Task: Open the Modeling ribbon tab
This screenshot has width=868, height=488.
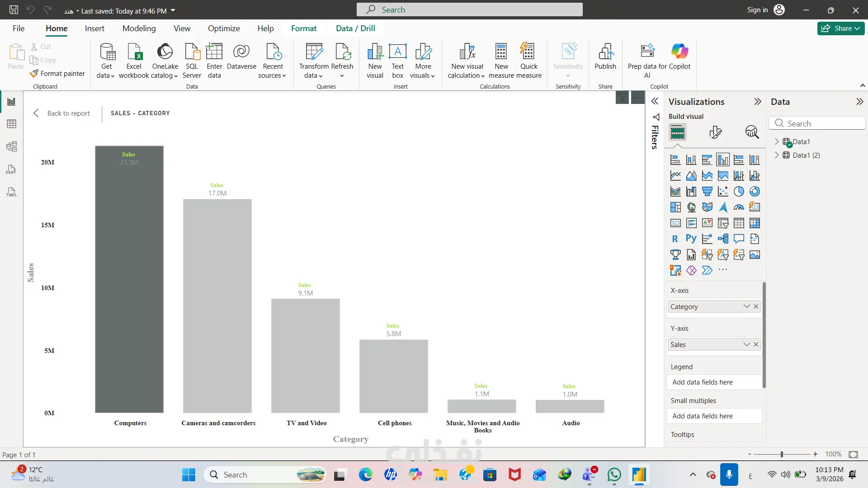Action: (139, 28)
